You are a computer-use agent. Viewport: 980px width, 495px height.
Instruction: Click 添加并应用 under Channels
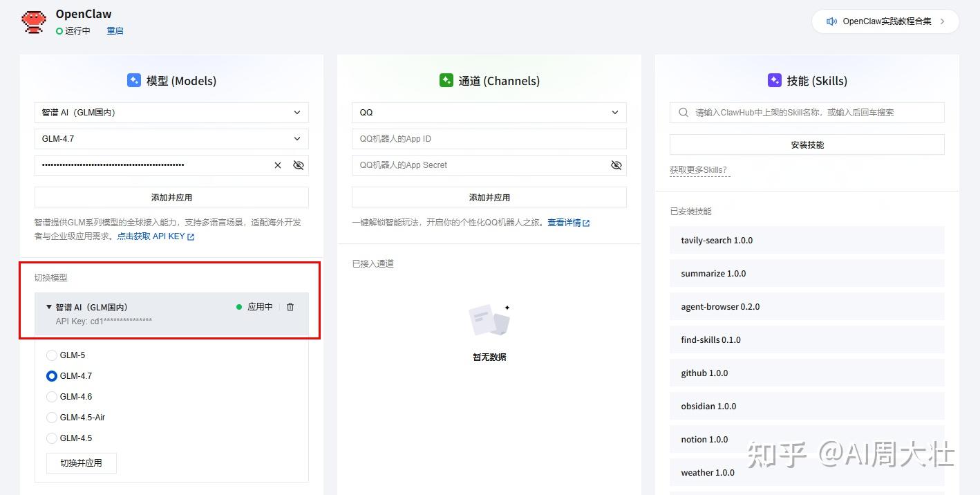click(x=489, y=197)
